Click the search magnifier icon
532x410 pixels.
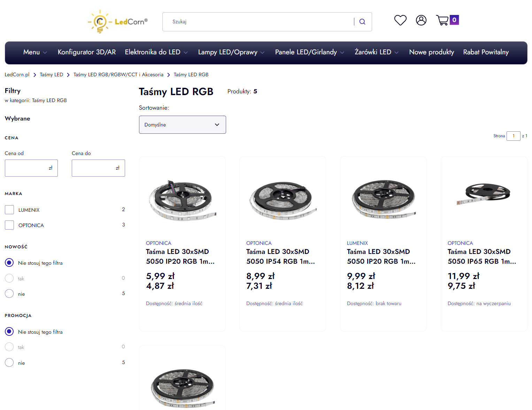(362, 21)
